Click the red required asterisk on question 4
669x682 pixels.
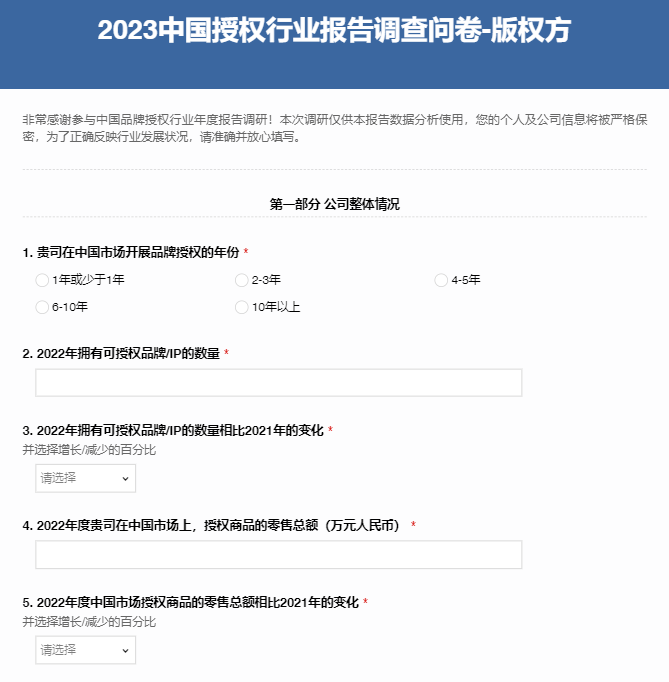(x=413, y=525)
